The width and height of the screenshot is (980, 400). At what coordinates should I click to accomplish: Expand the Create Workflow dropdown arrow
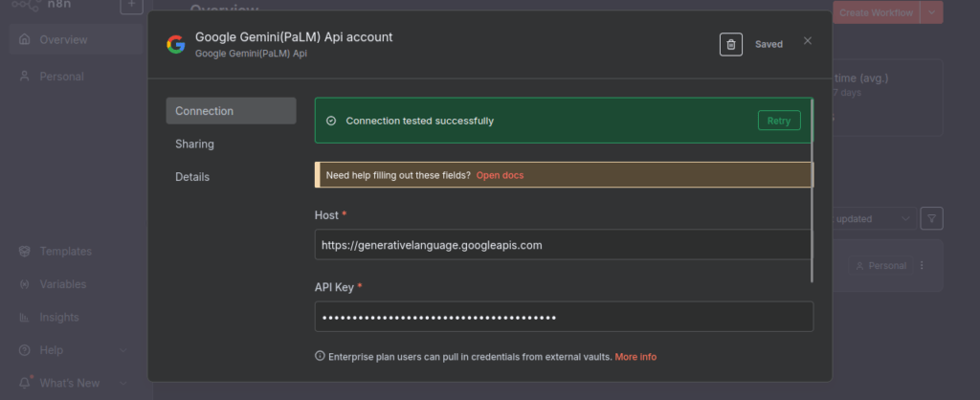(x=930, y=11)
